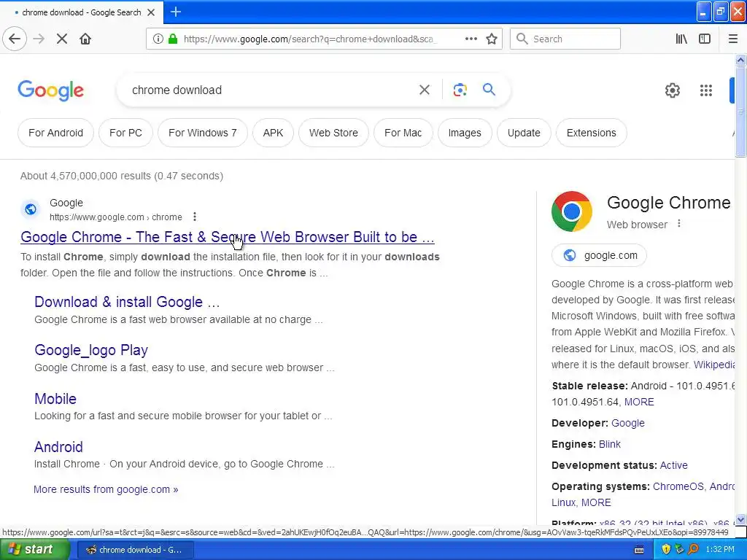Open MORE link after Linux
The width and height of the screenshot is (747, 560).
[596, 503]
